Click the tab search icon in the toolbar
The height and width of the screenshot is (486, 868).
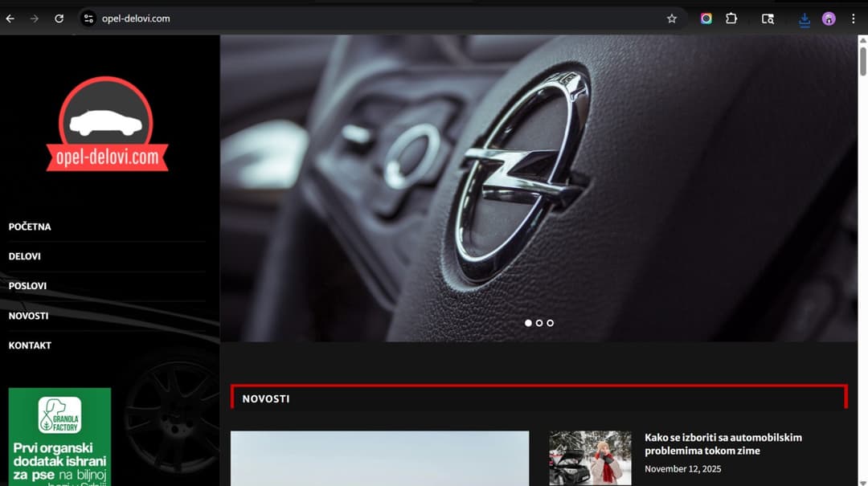coord(768,18)
